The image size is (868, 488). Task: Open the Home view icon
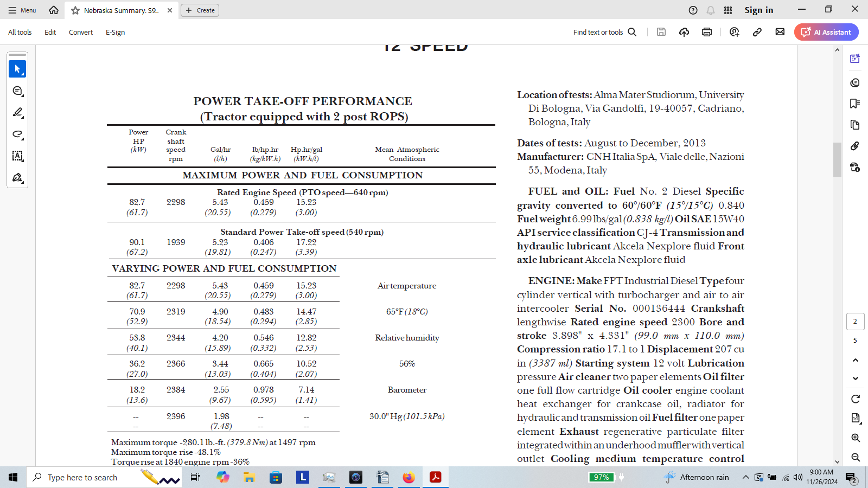click(x=54, y=10)
